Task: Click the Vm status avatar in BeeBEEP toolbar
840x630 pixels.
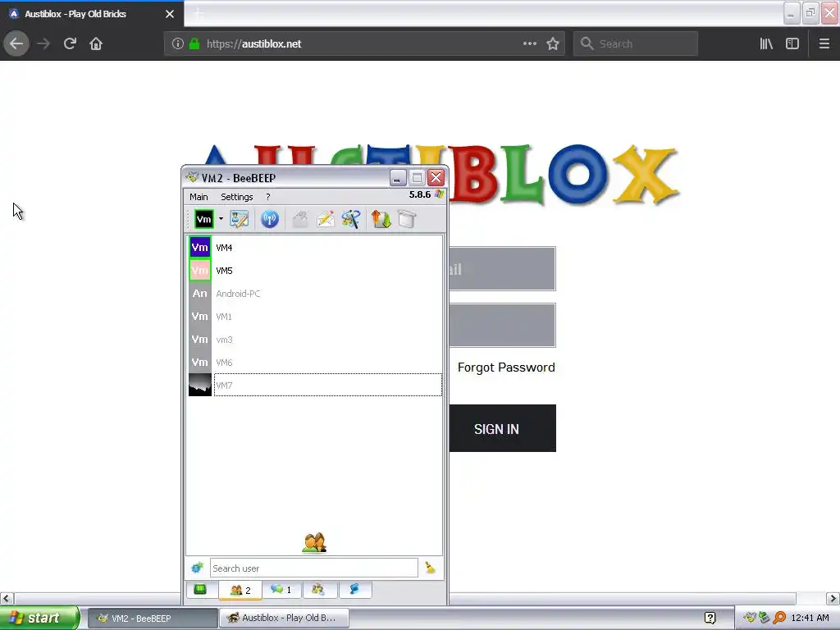Action: point(204,219)
